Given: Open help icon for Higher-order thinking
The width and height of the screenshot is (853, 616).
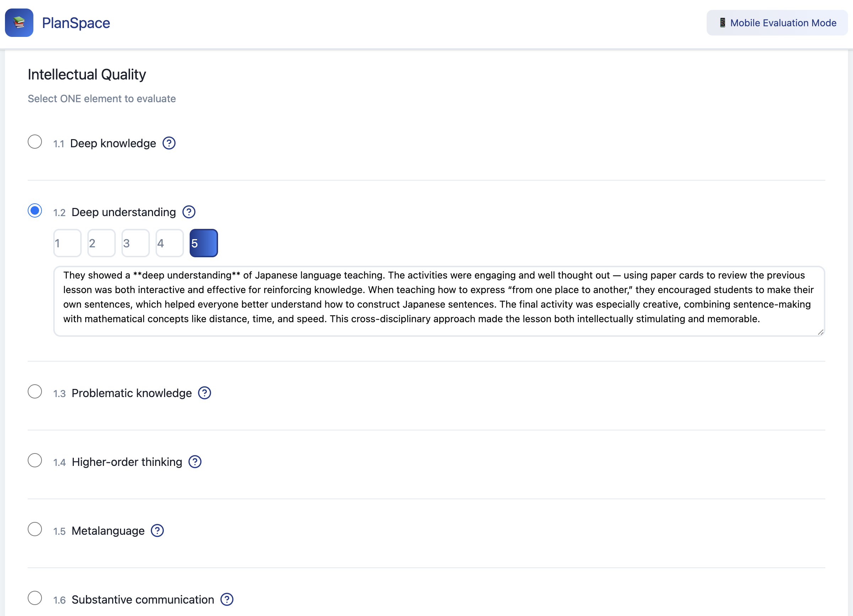Looking at the screenshot, I should tap(195, 462).
